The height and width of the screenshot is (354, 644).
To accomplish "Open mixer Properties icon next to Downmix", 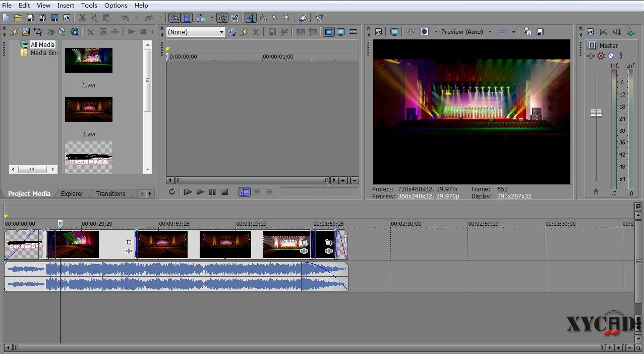I will [590, 32].
